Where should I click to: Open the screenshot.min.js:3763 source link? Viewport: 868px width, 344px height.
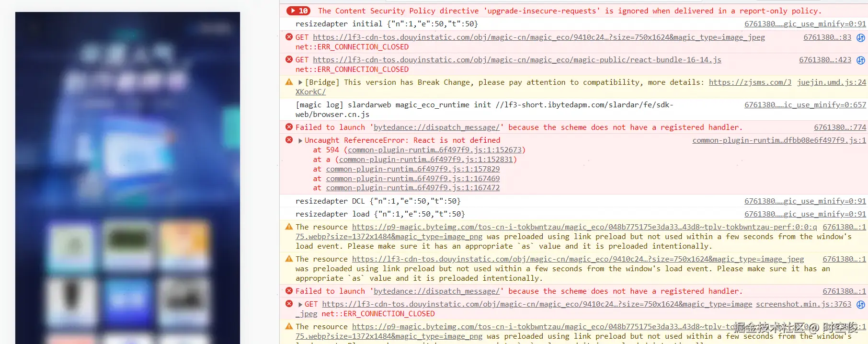pos(803,304)
